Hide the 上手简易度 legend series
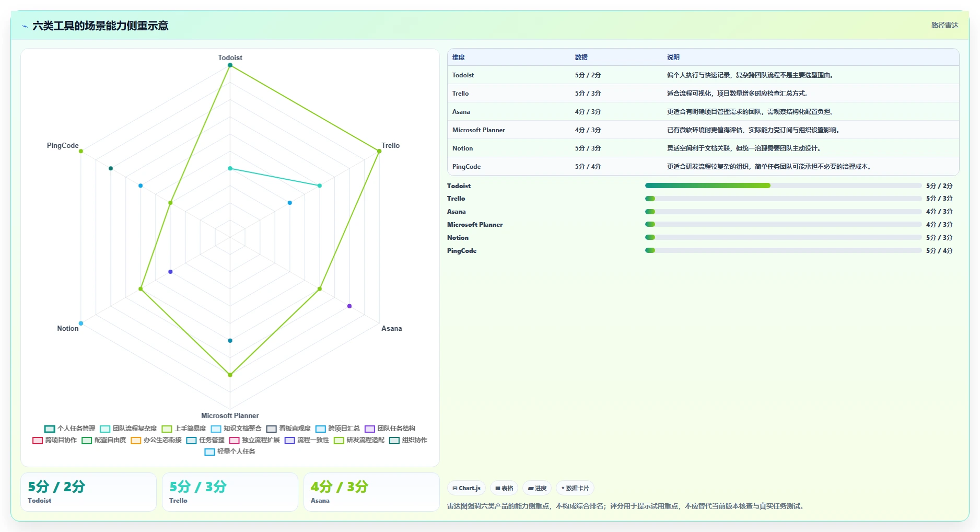This screenshot has height=532, width=980. tap(184, 429)
